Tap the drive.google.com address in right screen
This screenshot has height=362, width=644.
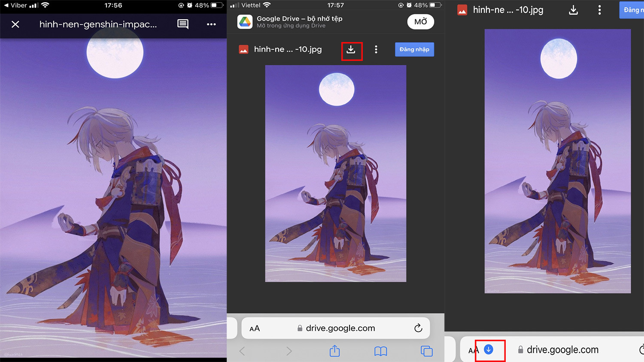click(562, 350)
